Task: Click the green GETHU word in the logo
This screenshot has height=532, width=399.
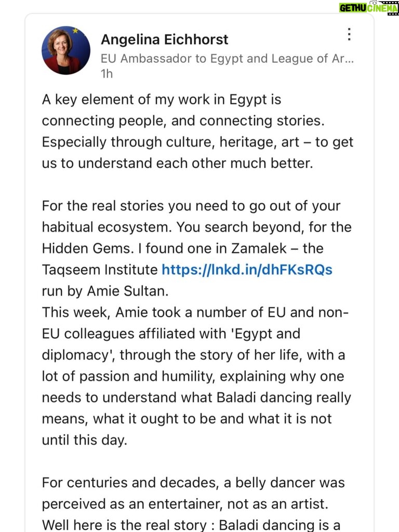Action: 354,8
